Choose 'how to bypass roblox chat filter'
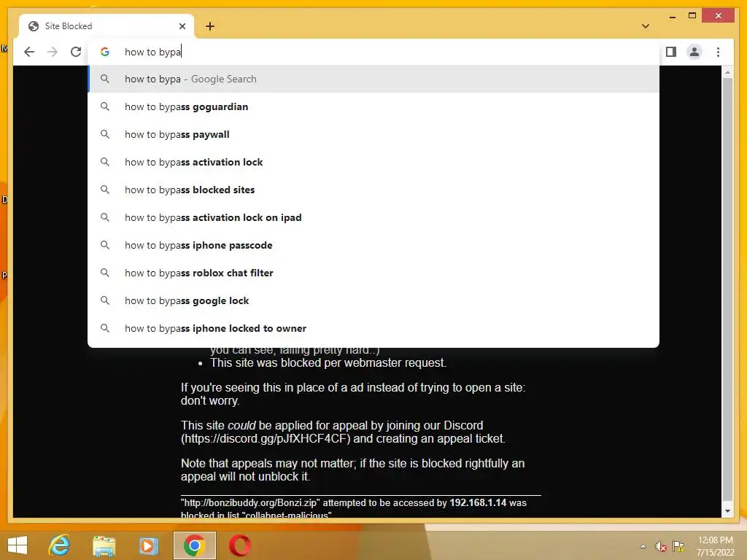 tap(373, 273)
